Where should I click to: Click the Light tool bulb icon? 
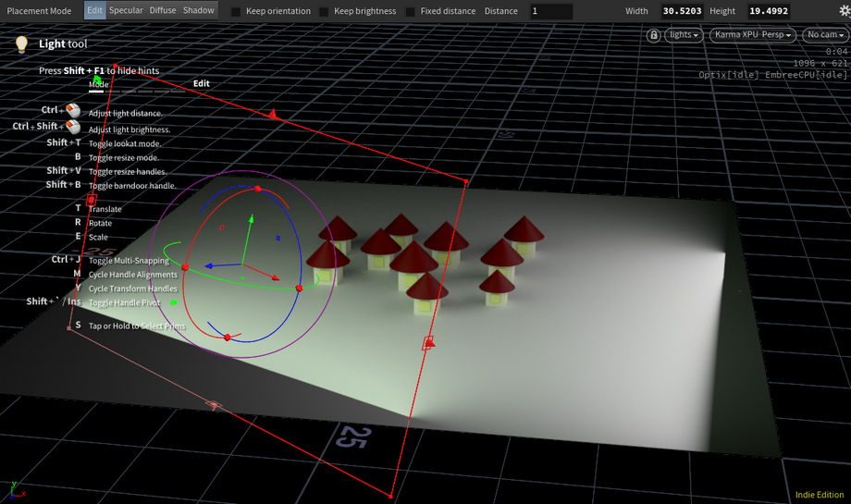click(21, 43)
